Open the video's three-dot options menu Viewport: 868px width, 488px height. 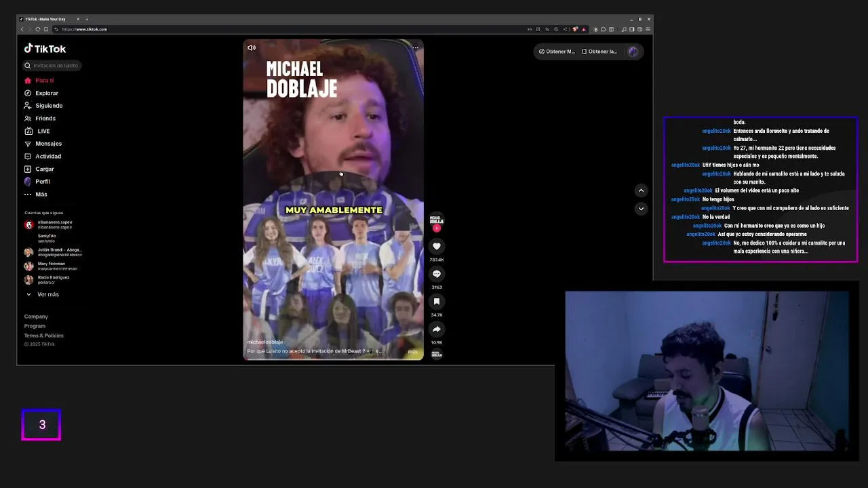(416, 47)
